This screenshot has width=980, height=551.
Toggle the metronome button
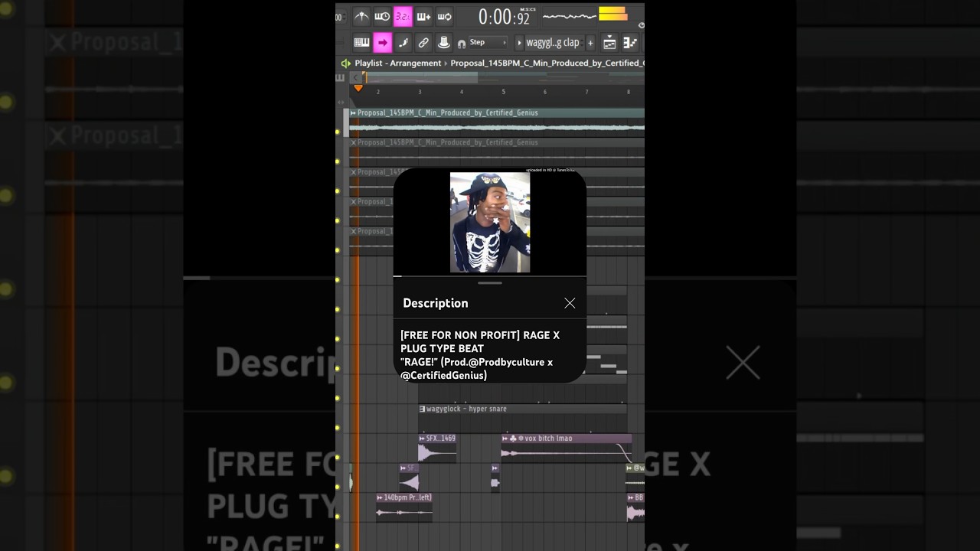(x=361, y=16)
